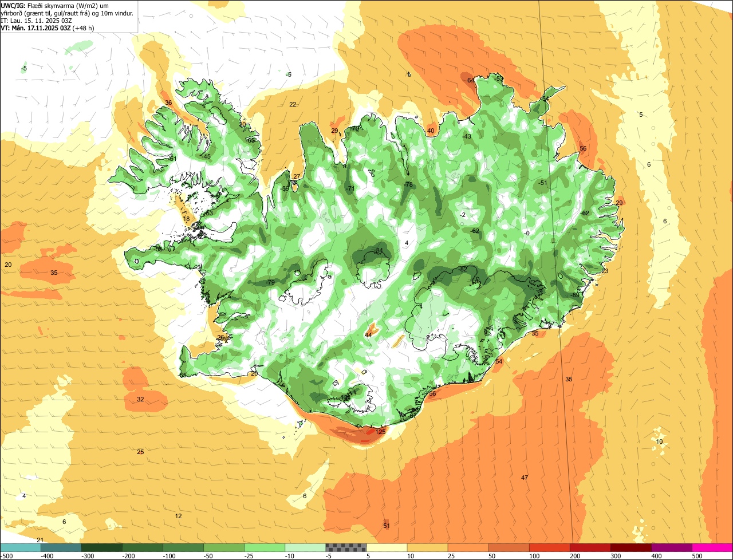Click the '125' value off the south coast

(x=380, y=432)
